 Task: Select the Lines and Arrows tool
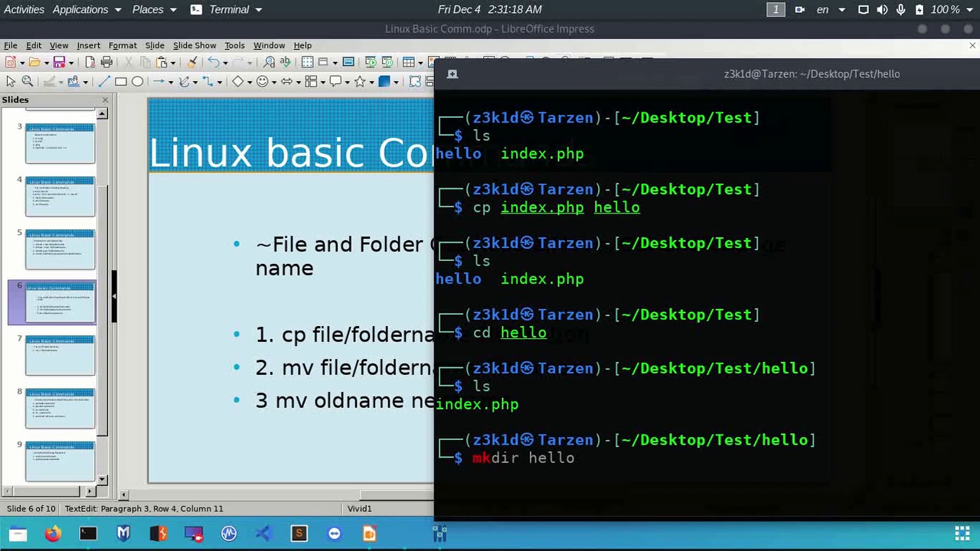[x=158, y=81]
